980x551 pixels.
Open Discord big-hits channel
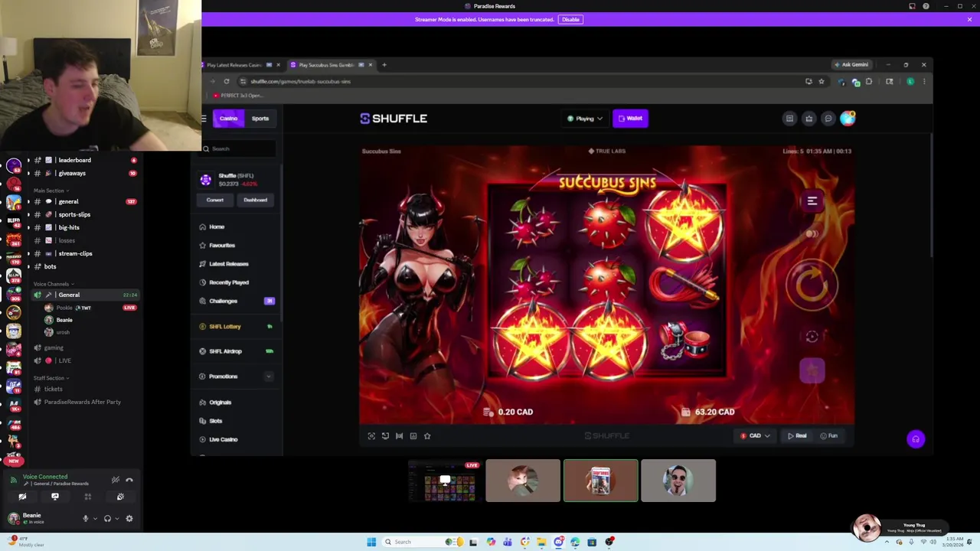click(x=69, y=227)
